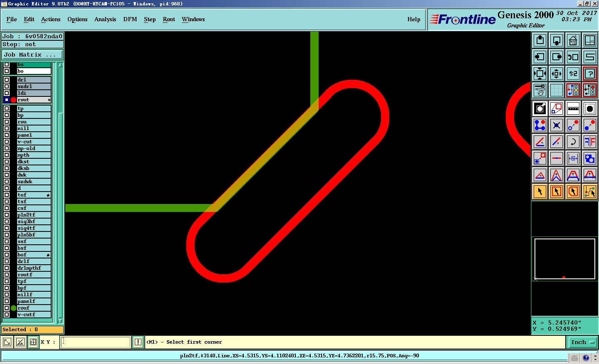The height and width of the screenshot is (364, 599).
Task: Open the Analysis menu
Action: pos(105,20)
